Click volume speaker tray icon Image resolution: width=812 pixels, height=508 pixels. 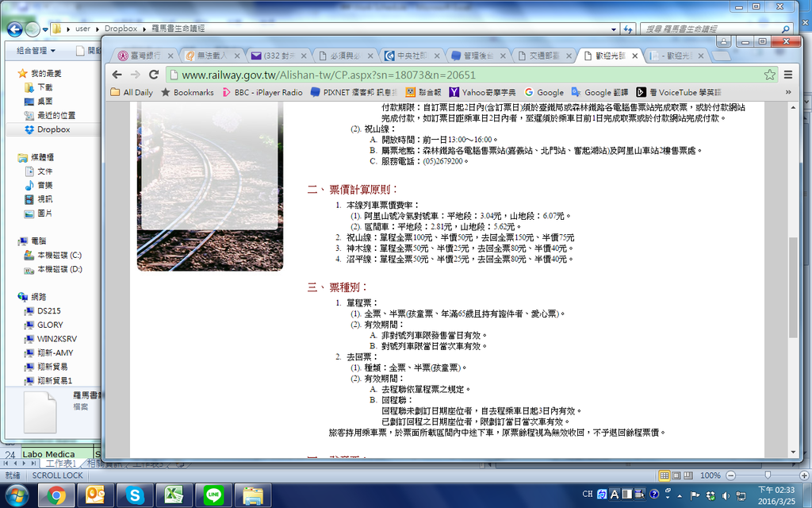coord(726,495)
